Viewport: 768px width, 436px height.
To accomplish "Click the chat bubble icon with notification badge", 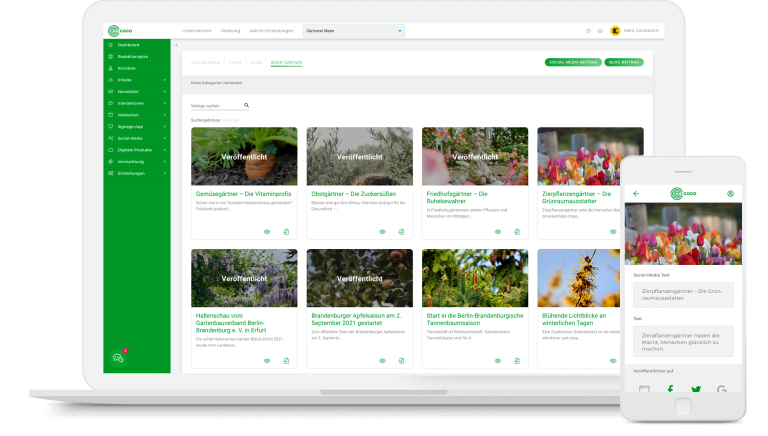I will click(118, 357).
